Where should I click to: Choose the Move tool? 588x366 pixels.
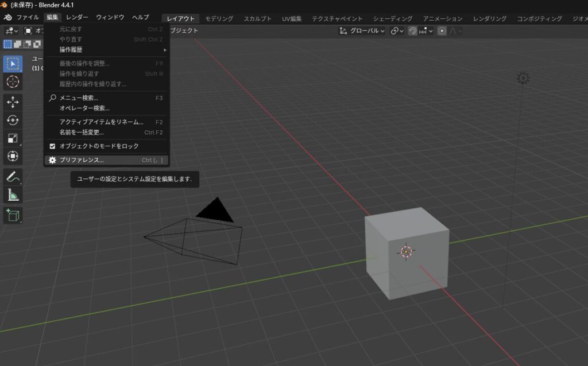click(x=13, y=102)
